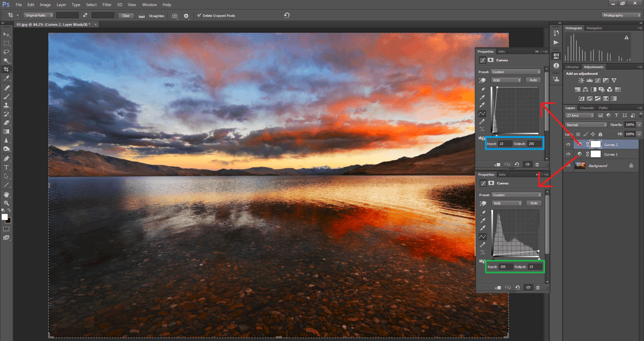Viewport: 644px width, 341px height.
Task: Select the Zoom tool
Action: 6,203
